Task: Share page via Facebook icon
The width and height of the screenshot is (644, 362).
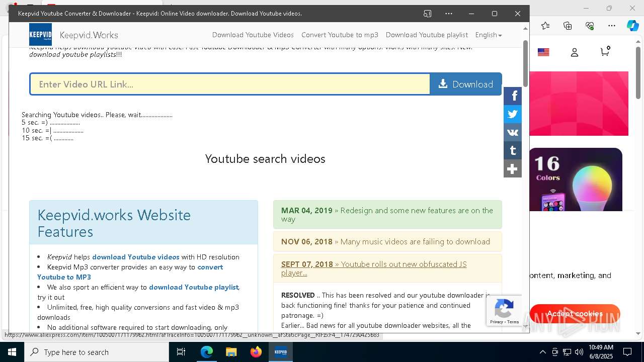Action: click(x=513, y=96)
